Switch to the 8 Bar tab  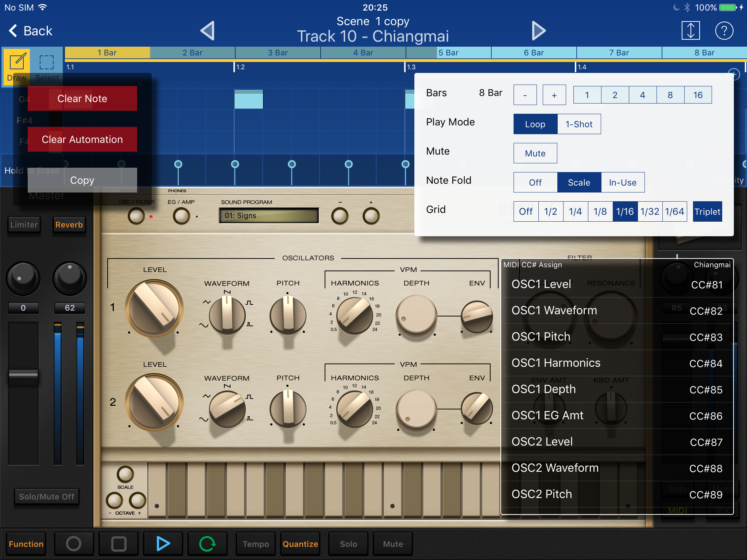point(704,52)
